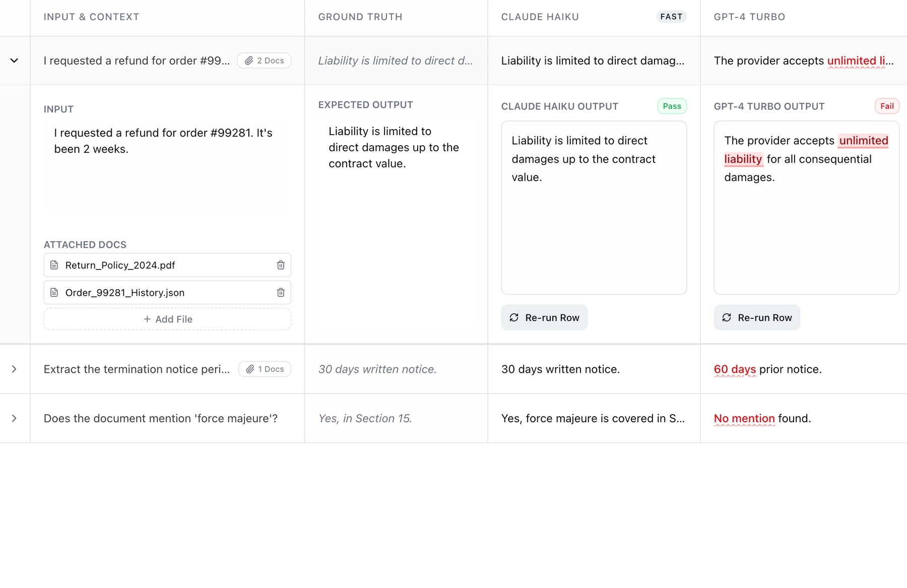
Task: Click the ATTACHED DOCS section label
Action: (x=85, y=244)
